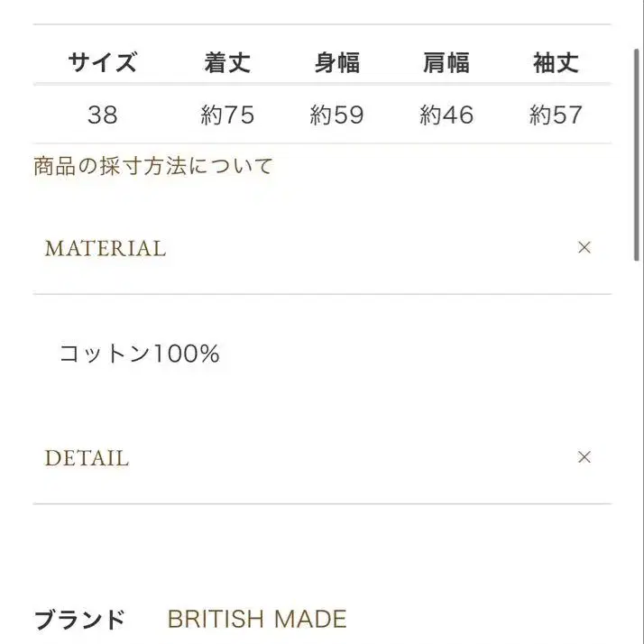Toggle the DETAIL section heading
This screenshot has height=644, width=644.
87,458
